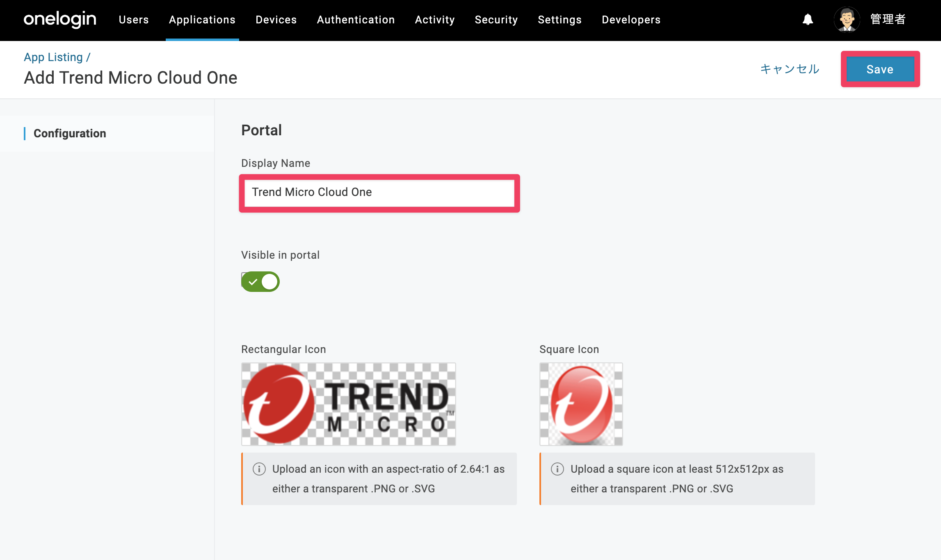The image size is (941, 560).
Task: Click the キャンセル cancel link
Action: point(790,69)
